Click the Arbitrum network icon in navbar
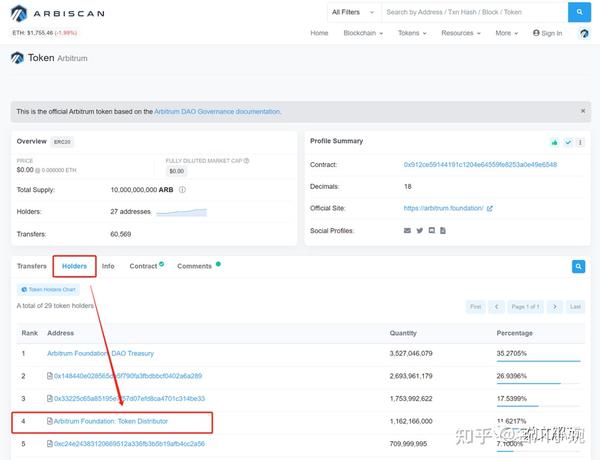 [x=584, y=33]
